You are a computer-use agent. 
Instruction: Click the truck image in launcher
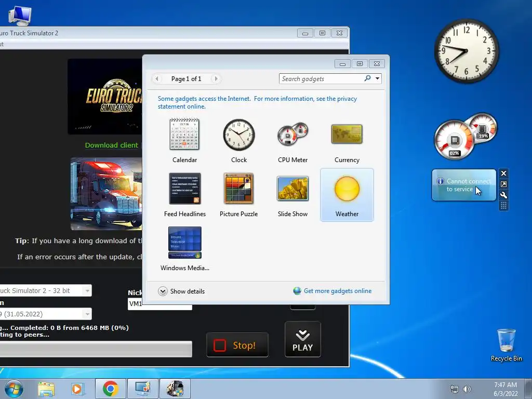click(106, 194)
